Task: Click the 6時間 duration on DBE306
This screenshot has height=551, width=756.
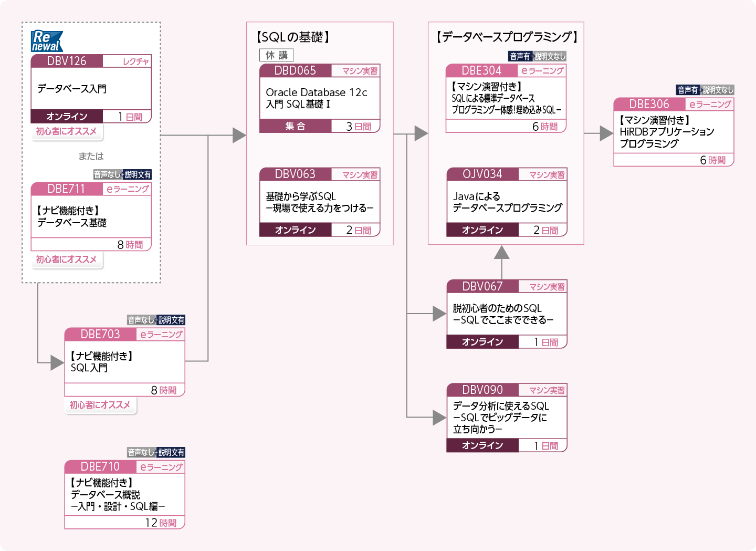Action: (x=713, y=160)
